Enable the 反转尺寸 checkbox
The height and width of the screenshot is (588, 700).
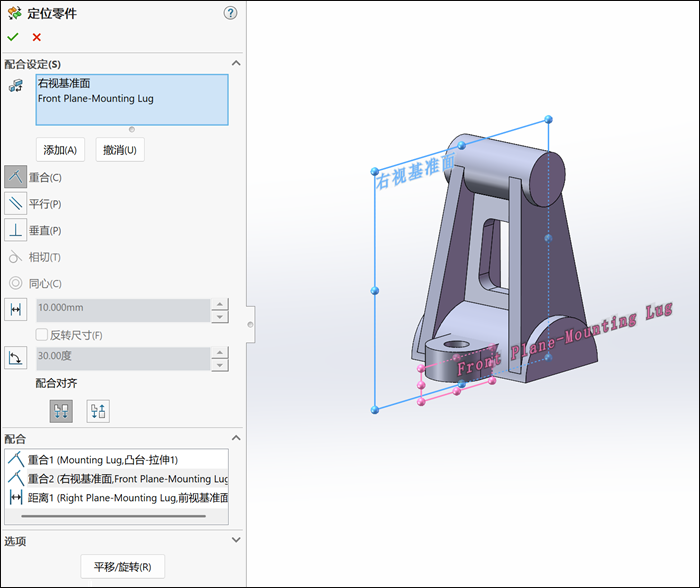pos(42,335)
